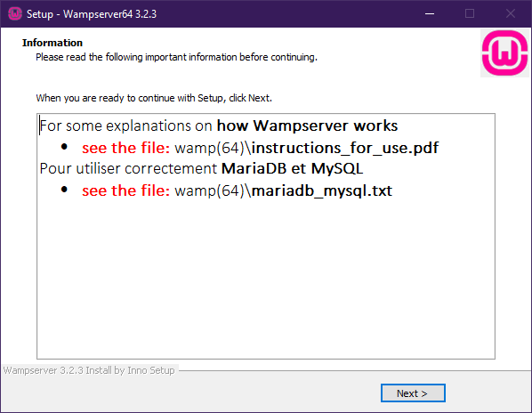Viewport: 532px width, 413px height.
Task: Click the 'Information' page heading
Action: click(52, 43)
